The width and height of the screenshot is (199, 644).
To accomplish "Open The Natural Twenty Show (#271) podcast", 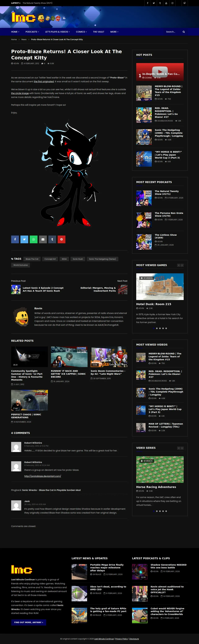I will pyautogui.click(x=166, y=192).
